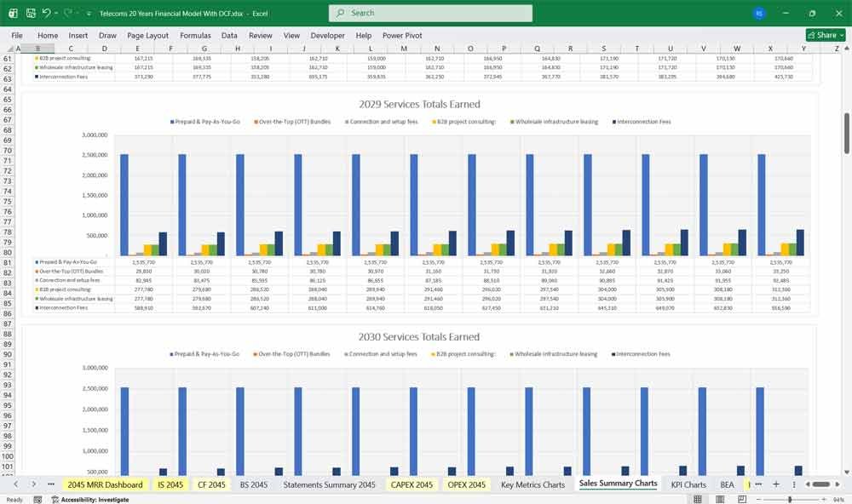This screenshot has width=852, height=504.
Task: Switch to Normal view
Action: pyautogui.click(x=698, y=499)
